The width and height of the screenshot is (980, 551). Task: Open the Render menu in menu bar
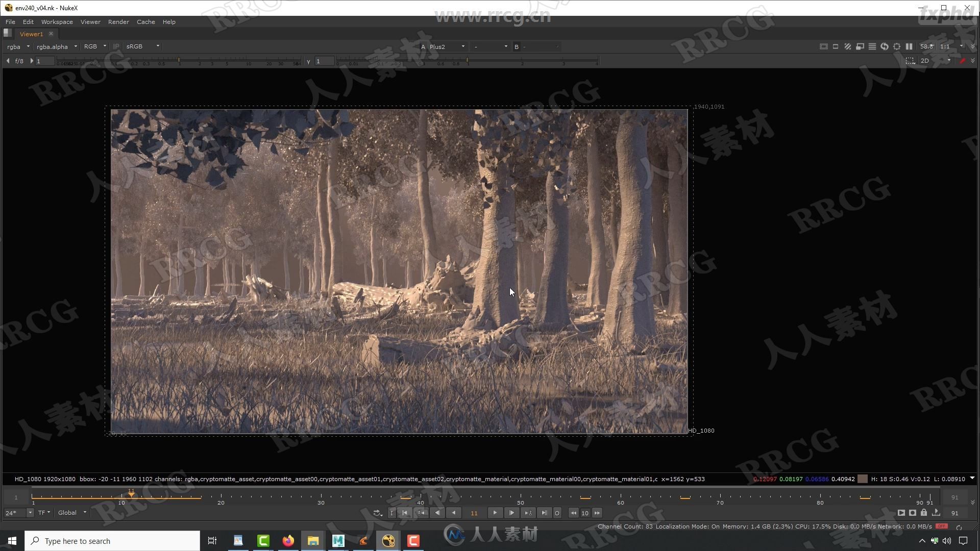(118, 21)
